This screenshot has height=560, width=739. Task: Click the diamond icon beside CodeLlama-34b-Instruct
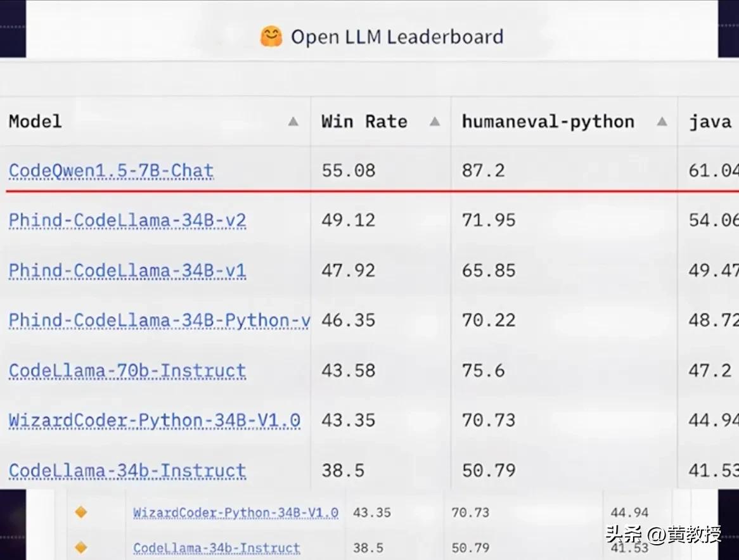tap(81, 547)
